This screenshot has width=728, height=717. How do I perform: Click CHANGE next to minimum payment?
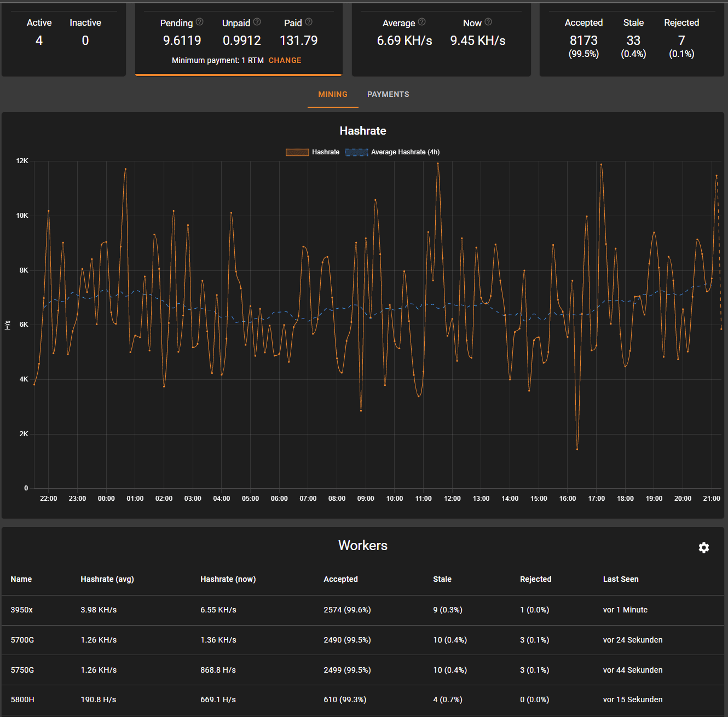coord(285,60)
